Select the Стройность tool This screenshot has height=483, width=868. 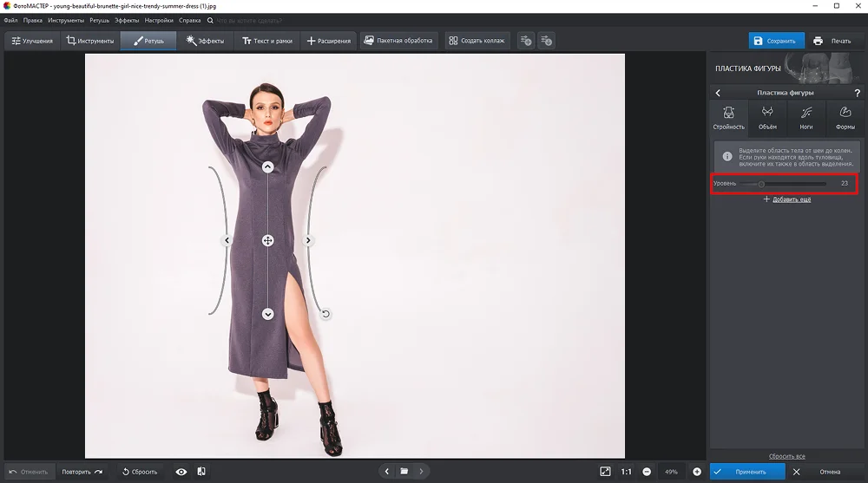[x=728, y=118]
